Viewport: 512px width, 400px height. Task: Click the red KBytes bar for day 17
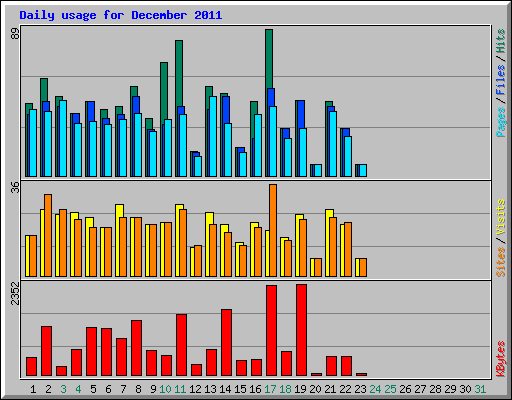pos(271,331)
